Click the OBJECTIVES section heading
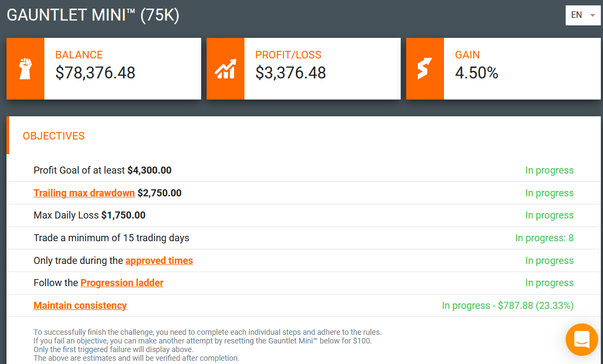Viewport: 603px width, 364px height. (54, 136)
